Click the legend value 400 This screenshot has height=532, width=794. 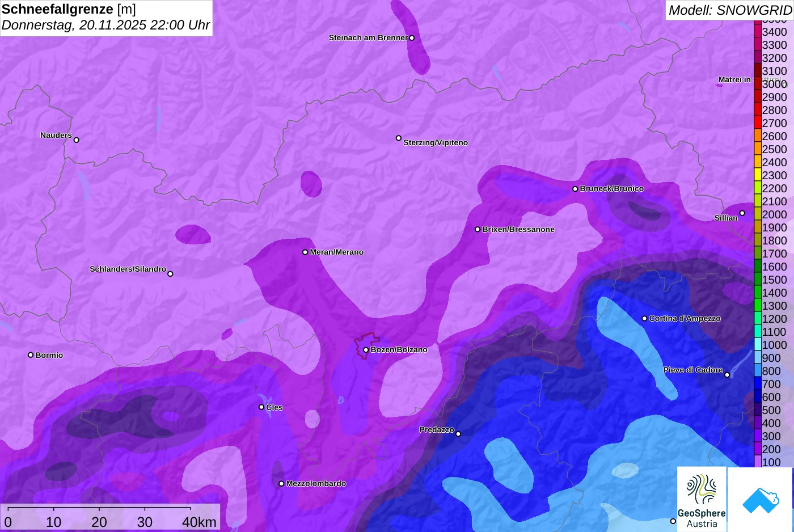coord(771,423)
